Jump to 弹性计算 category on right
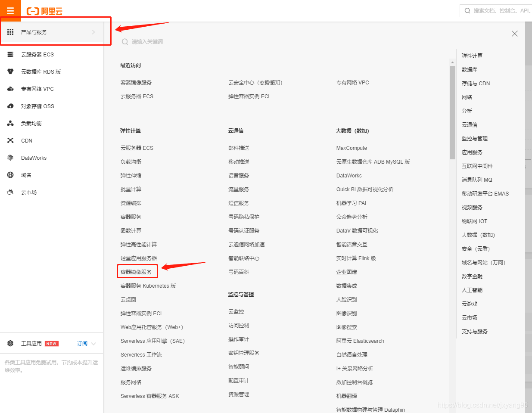This screenshot has width=532, height=413. coord(472,56)
